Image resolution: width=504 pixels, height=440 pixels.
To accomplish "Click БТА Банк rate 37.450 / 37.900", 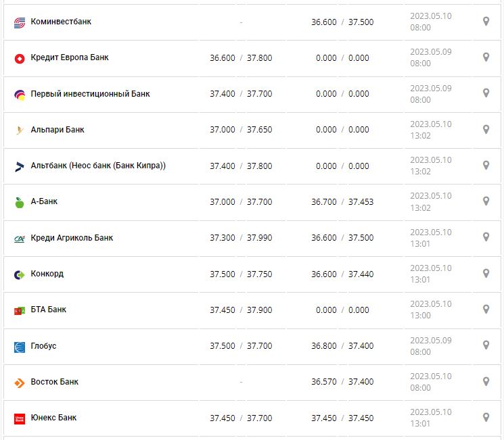I will point(241,310).
